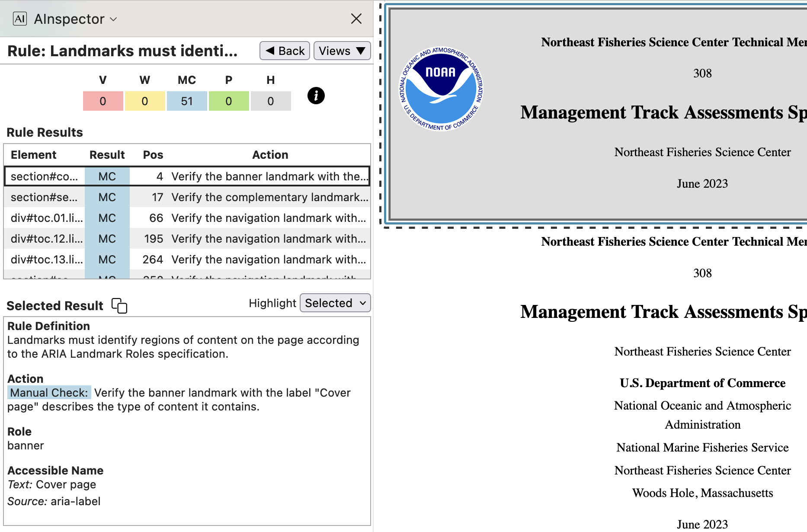This screenshot has height=532, width=807.
Task: Click the Manual Checks count of 51
Action: pyautogui.click(x=187, y=101)
